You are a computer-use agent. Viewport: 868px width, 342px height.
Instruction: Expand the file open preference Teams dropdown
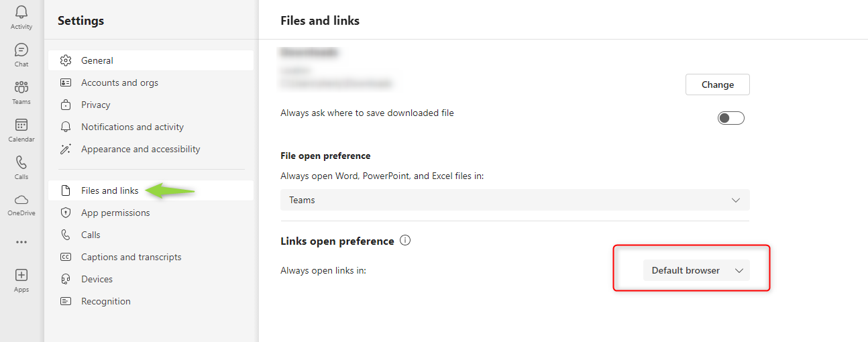[514, 200]
